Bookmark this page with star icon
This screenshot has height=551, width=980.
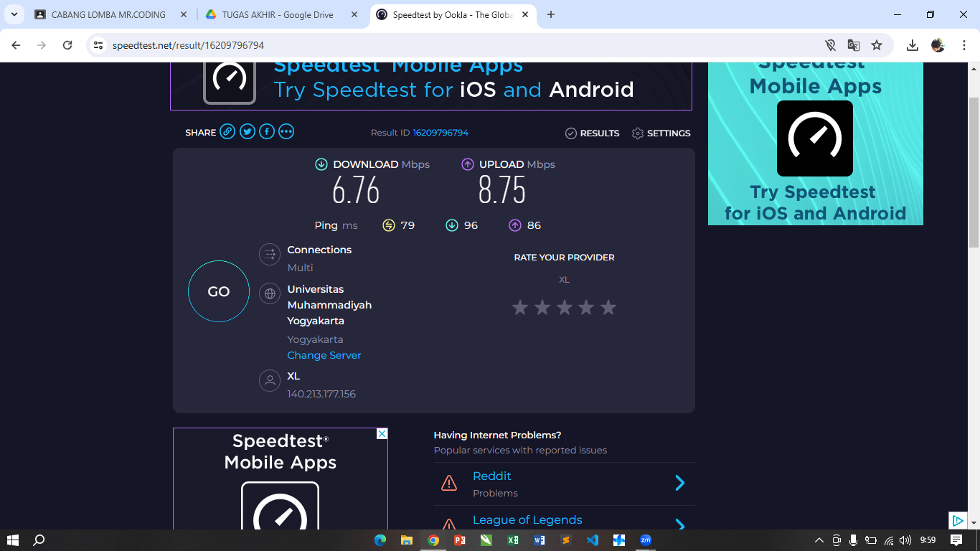[877, 45]
